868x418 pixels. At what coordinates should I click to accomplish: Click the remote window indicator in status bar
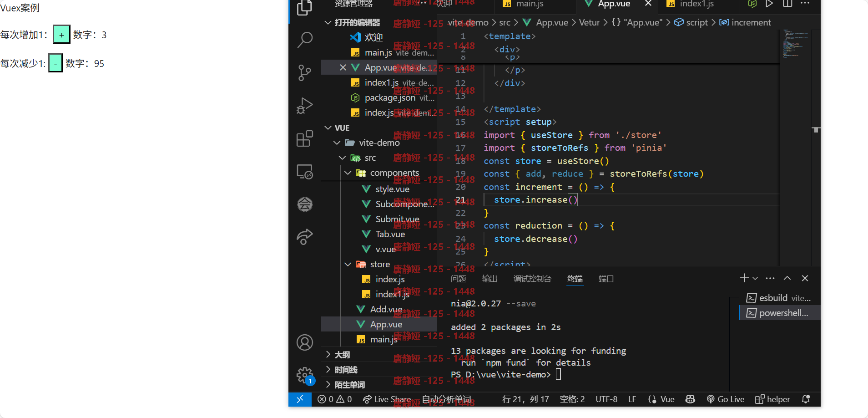[x=300, y=399]
